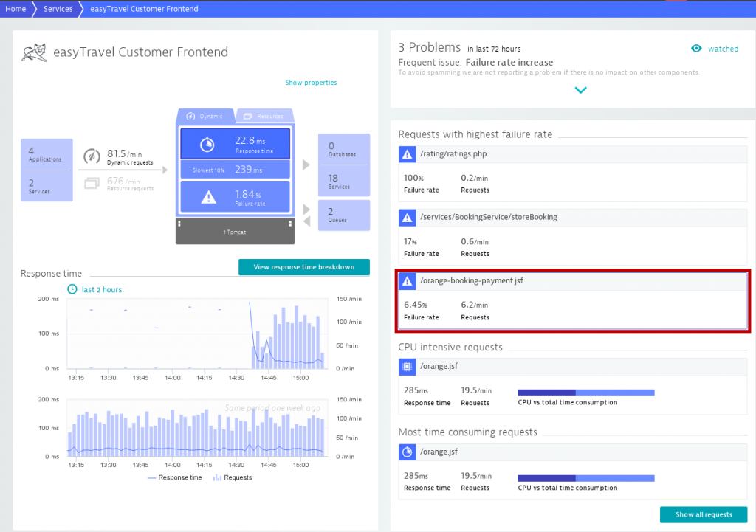
Task: Click the 100% Failure rate value
Action: pos(413,178)
